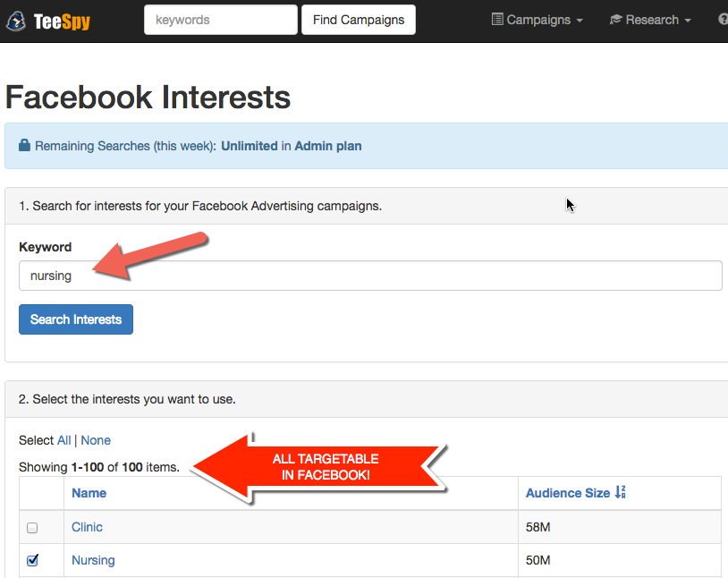
Task: Focus the top keywords search box
Action: pyautogui.click(x=221, y=20)
